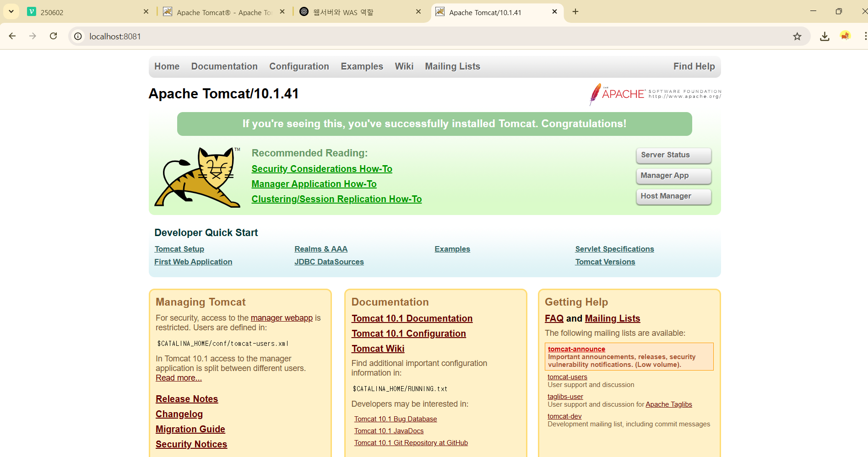This screenshot has width=868, height=457.
Task: Select the $CATALINA_HOME/RUNNING.txt path text
Action: [x=400, y=389]
